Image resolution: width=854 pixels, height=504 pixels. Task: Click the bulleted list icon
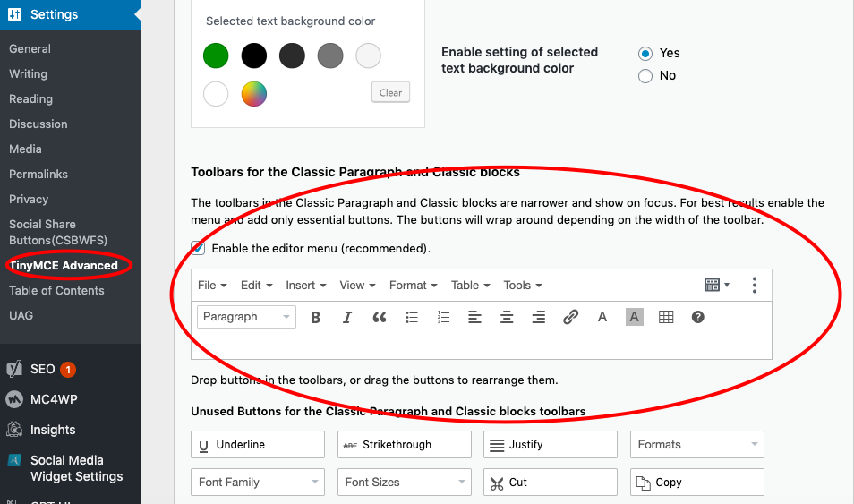click(411, 317)
